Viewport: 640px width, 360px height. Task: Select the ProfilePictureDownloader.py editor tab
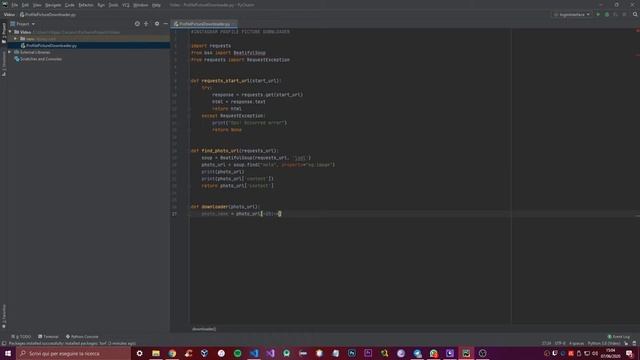pyautogui.click(x=204, y=24)
